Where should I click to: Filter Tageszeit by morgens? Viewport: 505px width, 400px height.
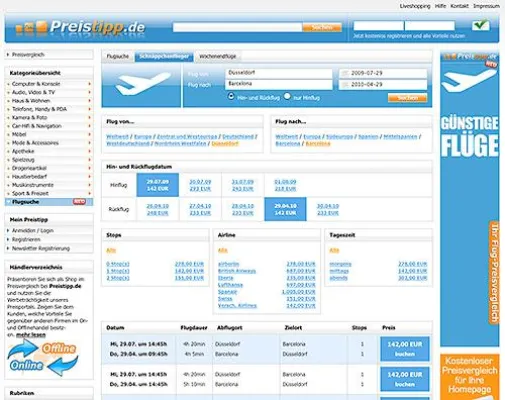(340, 264)
